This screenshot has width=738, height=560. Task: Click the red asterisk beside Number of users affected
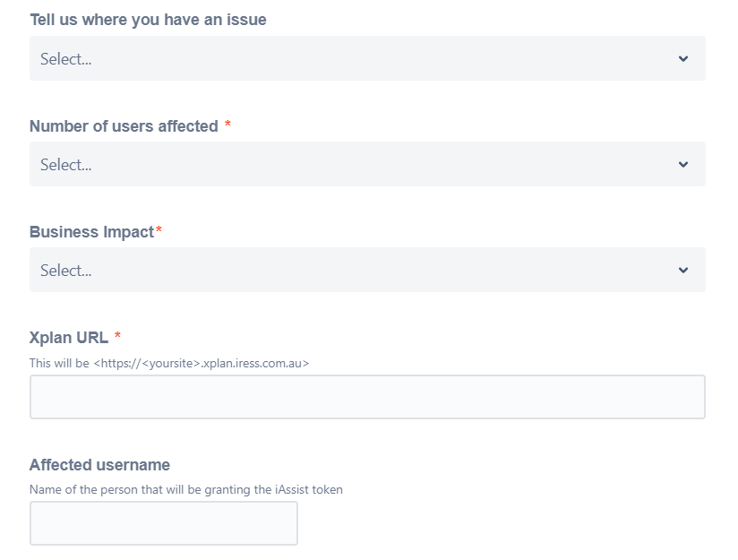(227, 125)
